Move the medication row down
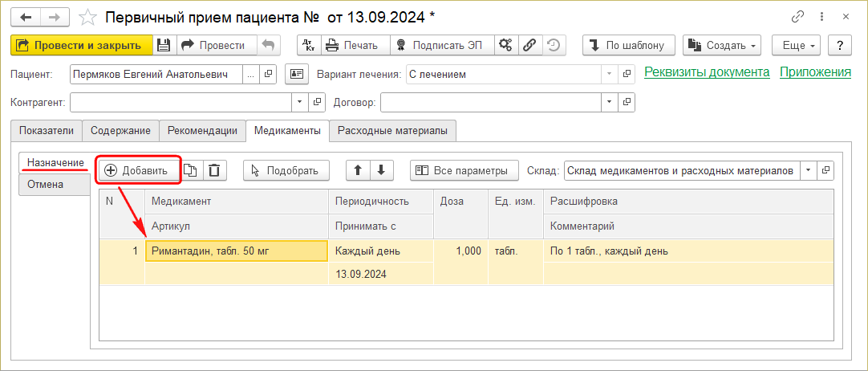 click(381, 170)
